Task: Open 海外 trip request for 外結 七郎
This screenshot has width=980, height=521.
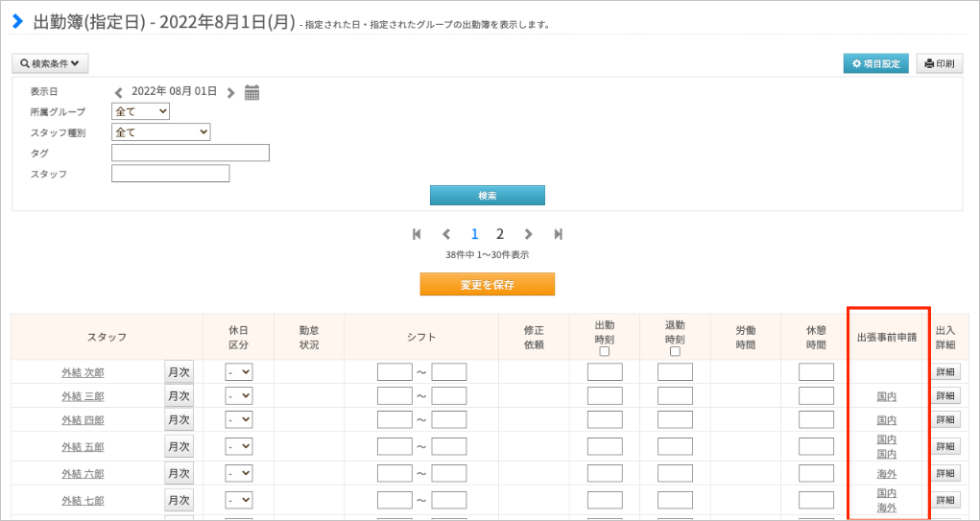Action: (887, 508)
